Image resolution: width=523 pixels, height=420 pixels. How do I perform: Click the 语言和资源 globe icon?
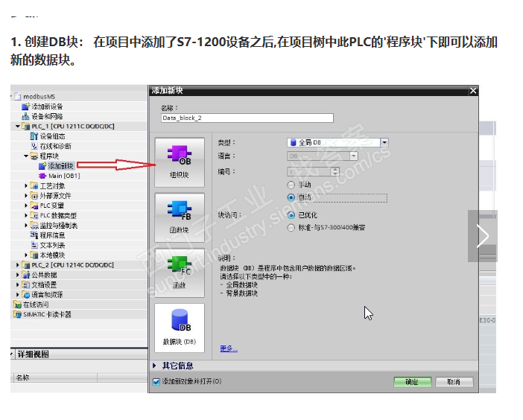pos(26,295)
